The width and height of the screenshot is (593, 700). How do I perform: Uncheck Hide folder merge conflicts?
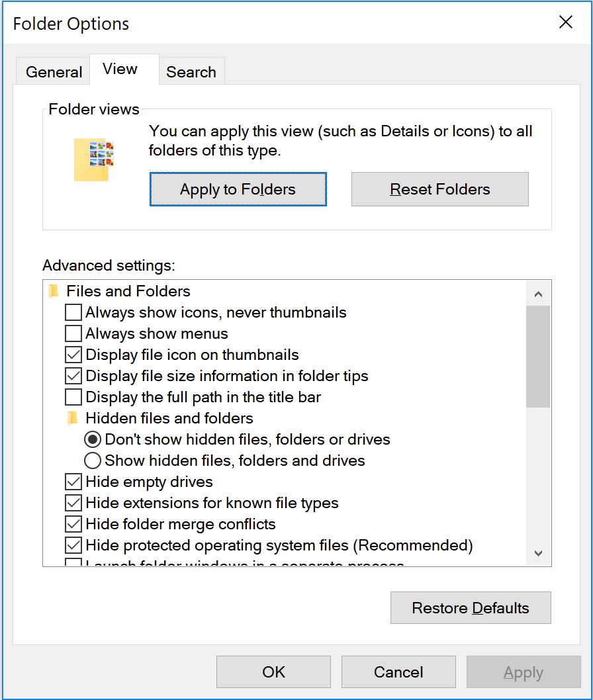point(73,524)
